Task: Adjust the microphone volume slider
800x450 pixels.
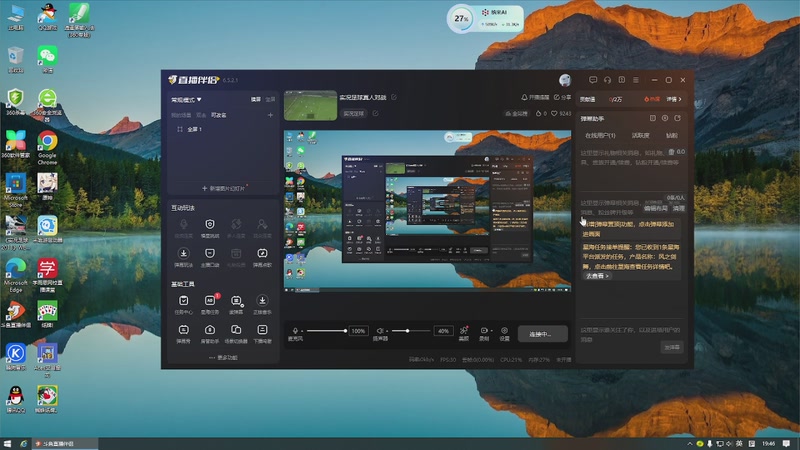Action: coord(327,331)
